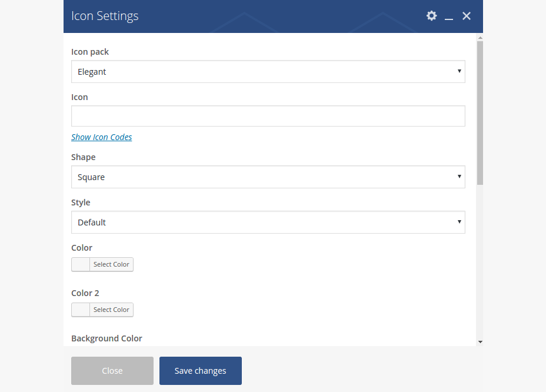Click the Icon Settings header title
Image resolution: width=546 pixels, height=392 pixels.
point(105,16)
